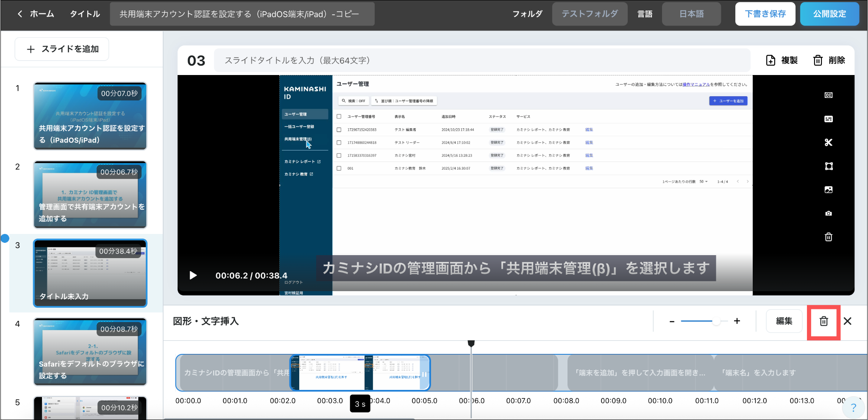
Task: Click the camera snapshot icon
Action: coord(829,213)
